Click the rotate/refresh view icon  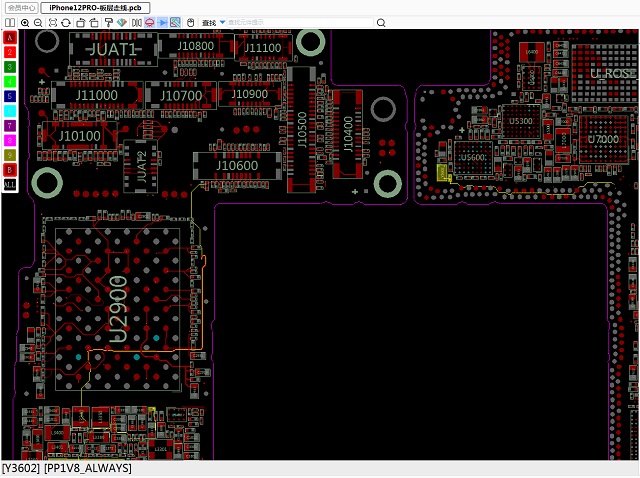point(66,22)
